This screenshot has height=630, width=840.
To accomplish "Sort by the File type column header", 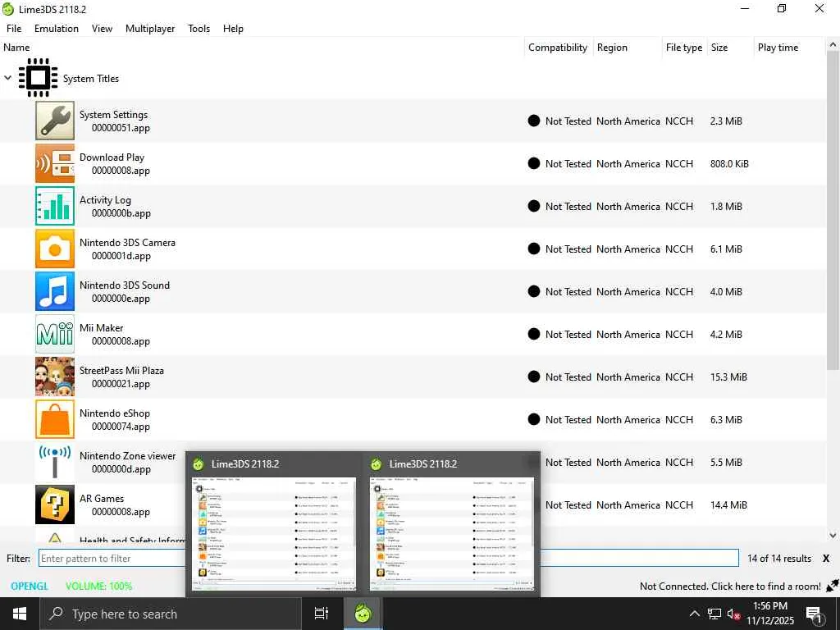I will click(684, 47).
